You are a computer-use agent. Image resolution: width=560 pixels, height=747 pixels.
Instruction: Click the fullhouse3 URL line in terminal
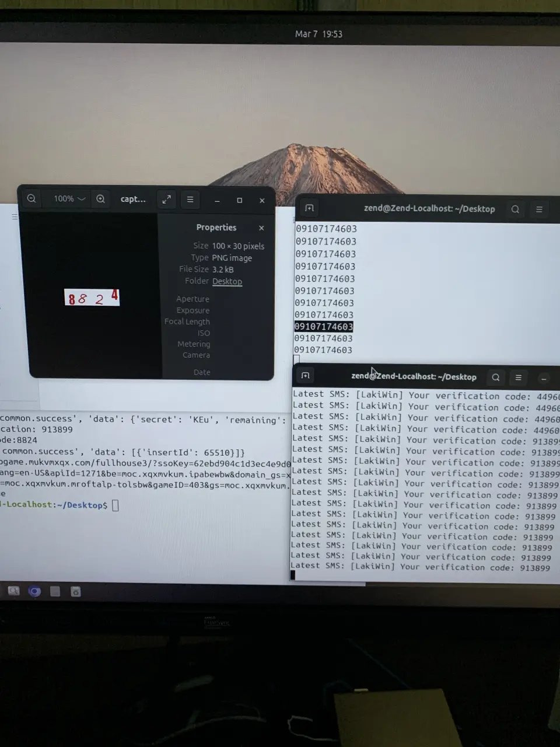(145, 463)
